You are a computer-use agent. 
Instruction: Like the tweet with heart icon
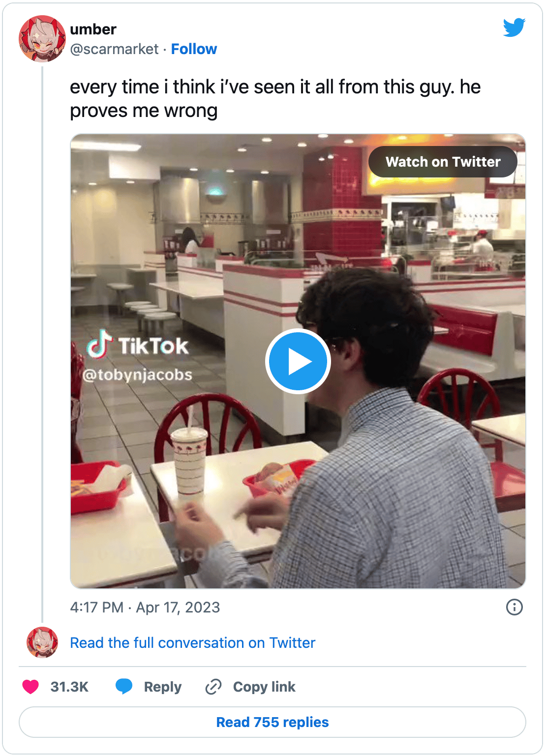[x=30, y=687]
